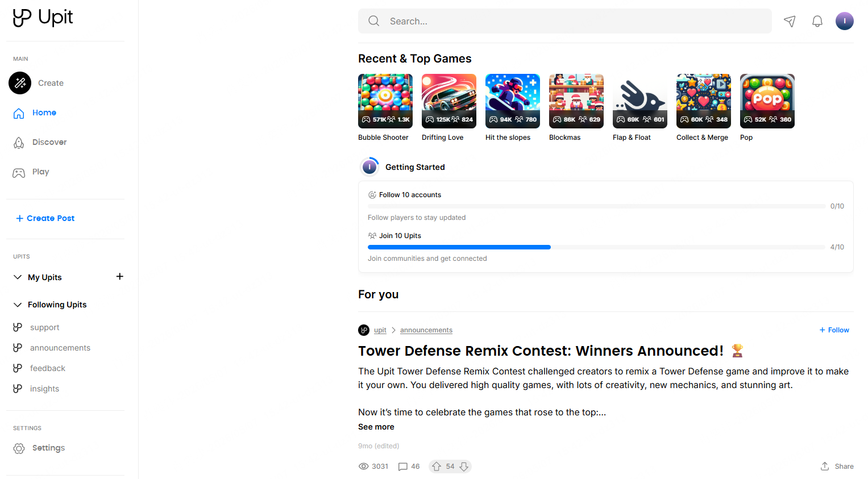This screenshot has width=868, height=479.
Task: Click the Play gamepad icon
Action: [19, 173]
